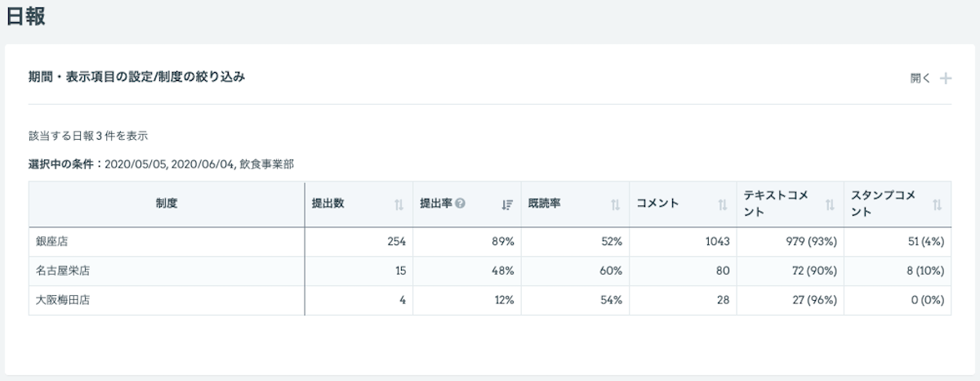Sort the テキストコメント column via its icon
Viewport: 980px width, 381px height.
(830, 204)
